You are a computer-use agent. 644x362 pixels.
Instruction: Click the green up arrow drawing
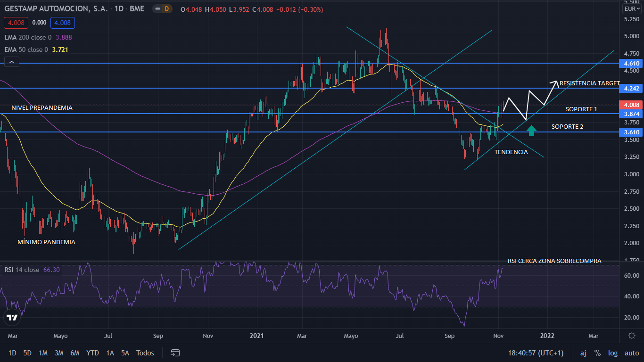coord(531,131)
